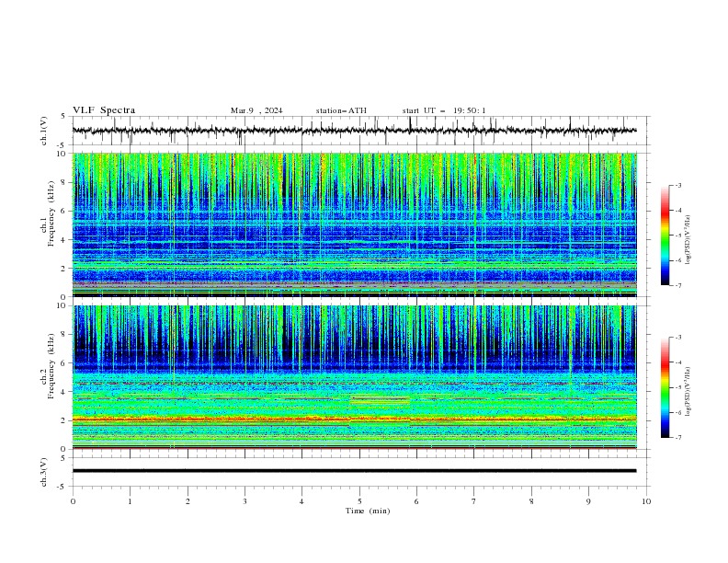Click the ch.1 spectrogram color scale bar
The width and height of the screenshot is (728, 563).
point(665,236)
